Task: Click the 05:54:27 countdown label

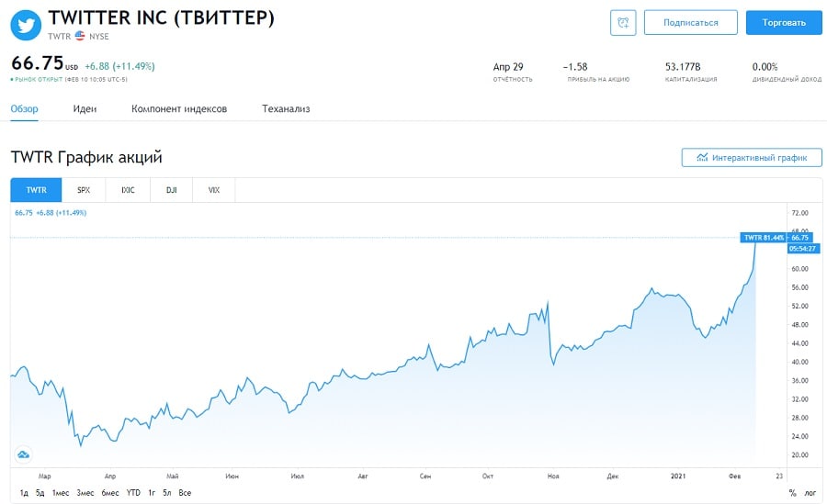Action: (803, 248)
